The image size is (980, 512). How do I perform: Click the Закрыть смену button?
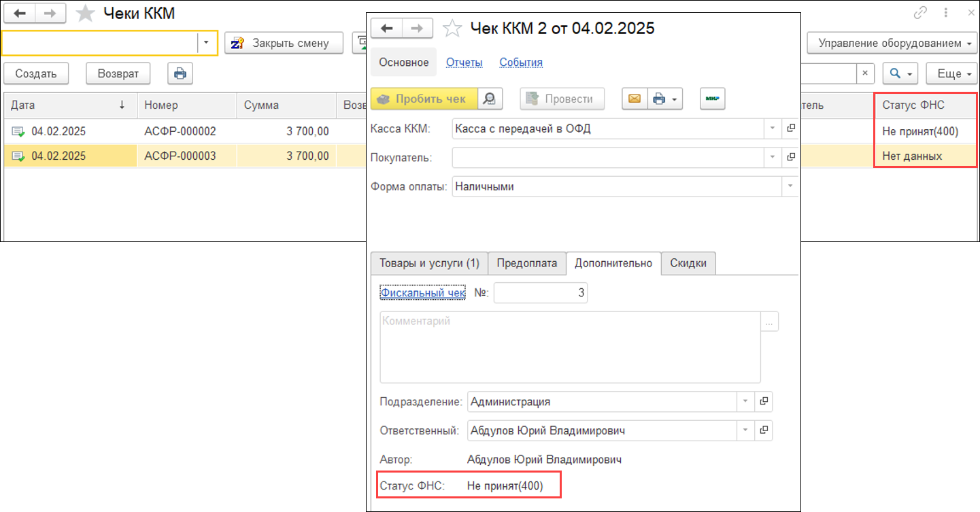click(x=284, y=43)
